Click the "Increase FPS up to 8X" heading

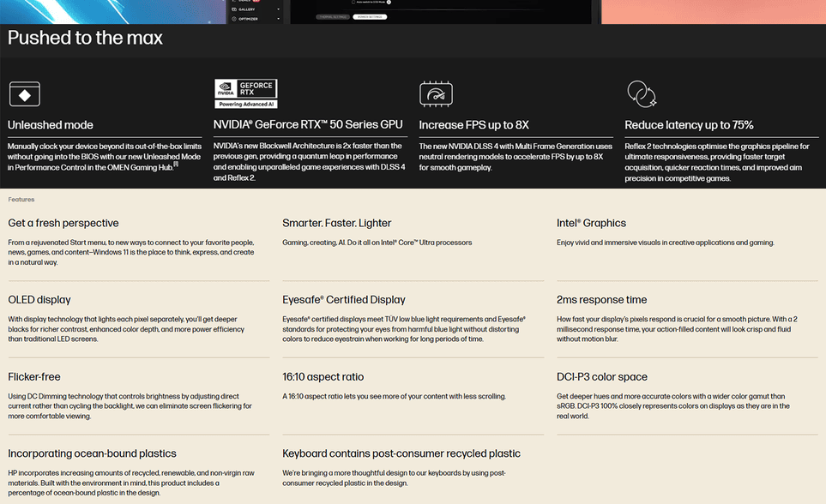473,125
